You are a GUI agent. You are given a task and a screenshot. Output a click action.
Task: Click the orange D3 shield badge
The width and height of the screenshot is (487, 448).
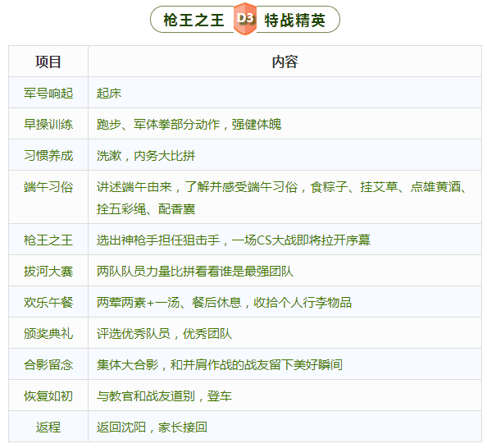pyautogui.click(x=245, y=19)
